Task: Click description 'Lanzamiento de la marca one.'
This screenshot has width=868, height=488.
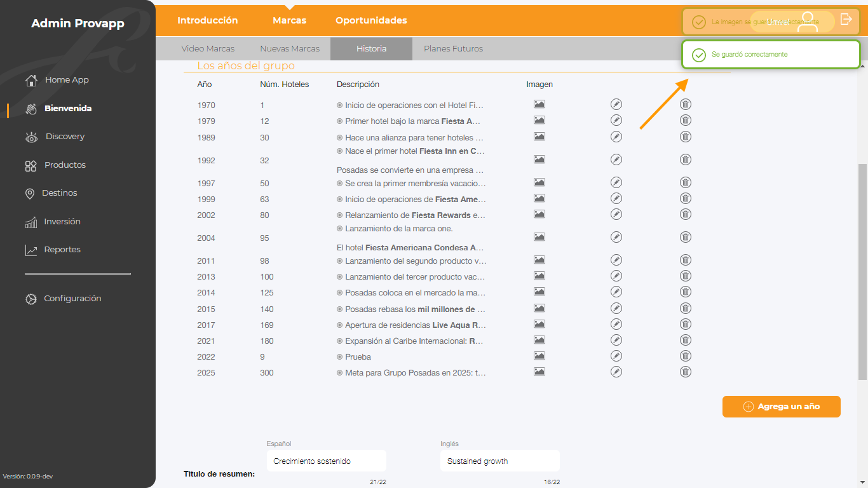Action: tap(399, 228)
